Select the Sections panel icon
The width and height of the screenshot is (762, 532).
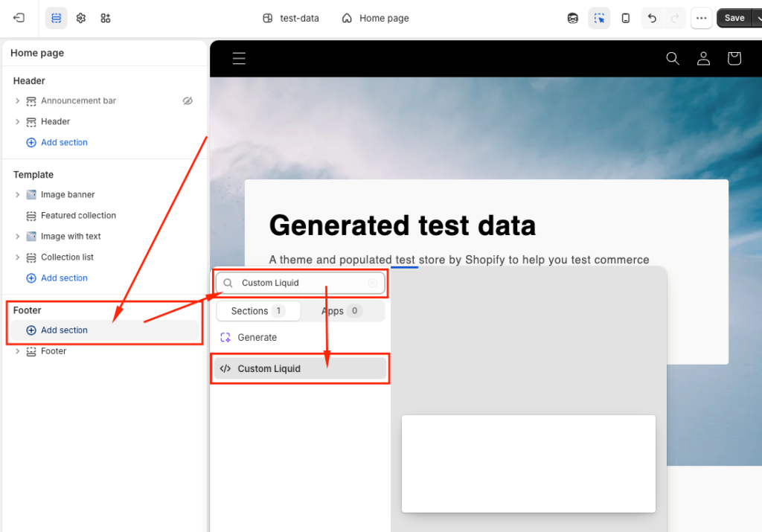pyautogui.click(x=57, y=18)
